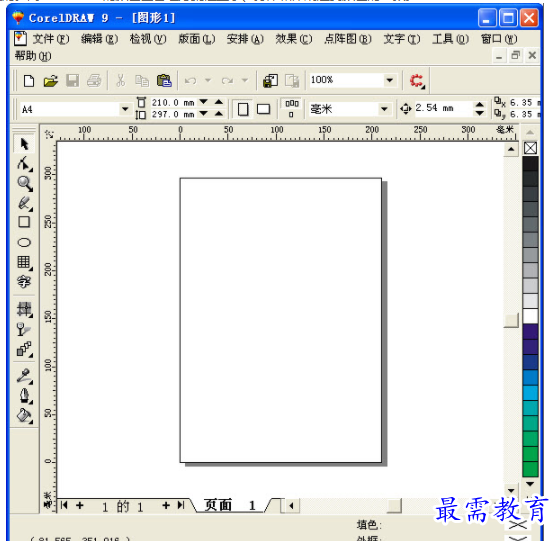This screenshot has height=541, width=557.
Task: Click the Export icon
Action: point(292,81)
